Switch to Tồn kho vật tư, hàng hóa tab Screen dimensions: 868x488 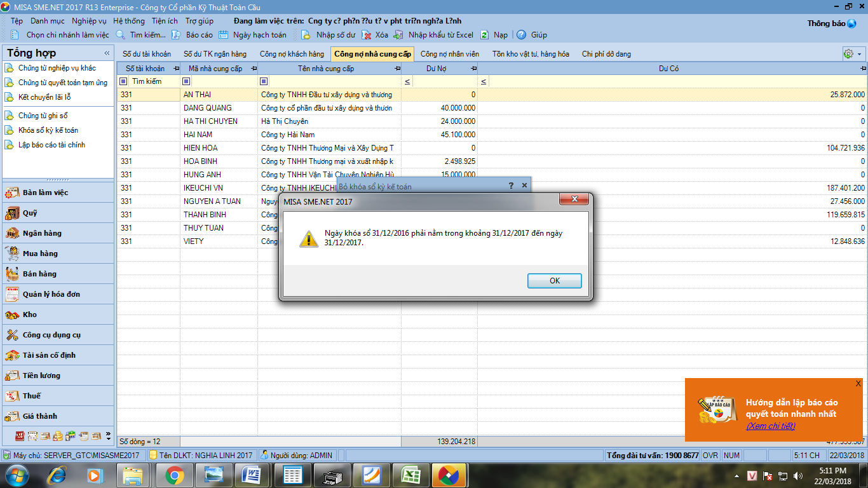pyautogui.click(x=531, y=54)
